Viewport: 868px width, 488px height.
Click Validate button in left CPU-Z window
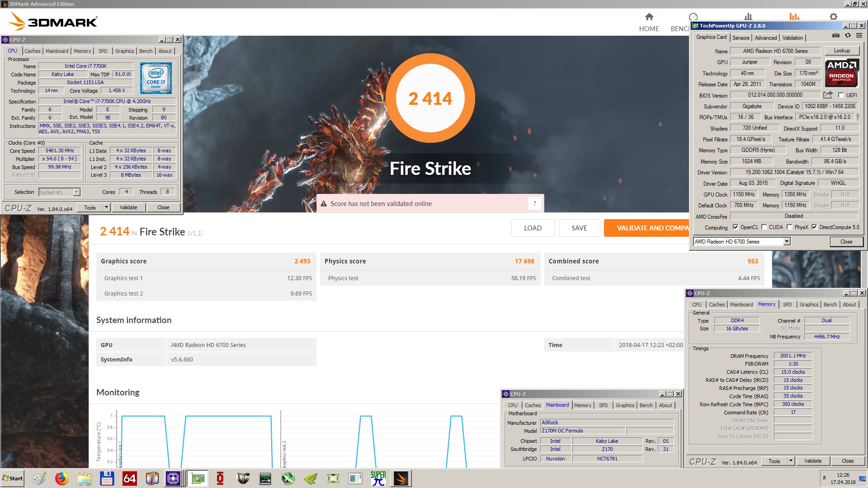pos(128,207)
